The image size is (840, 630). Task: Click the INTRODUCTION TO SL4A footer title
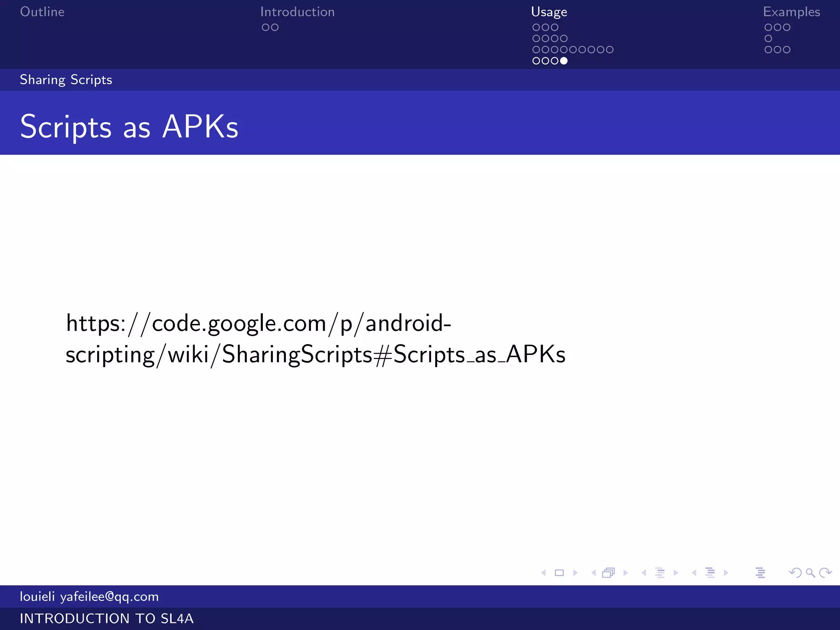107,619
